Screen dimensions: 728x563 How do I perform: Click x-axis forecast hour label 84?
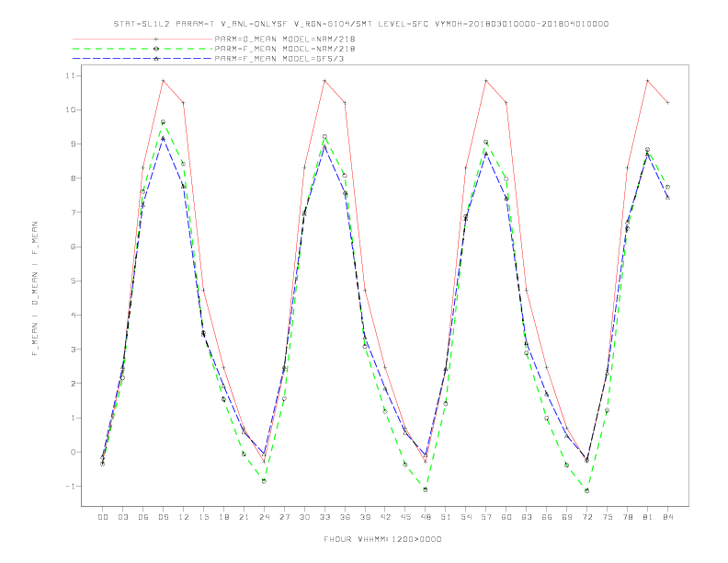click(x=667, y=517)
